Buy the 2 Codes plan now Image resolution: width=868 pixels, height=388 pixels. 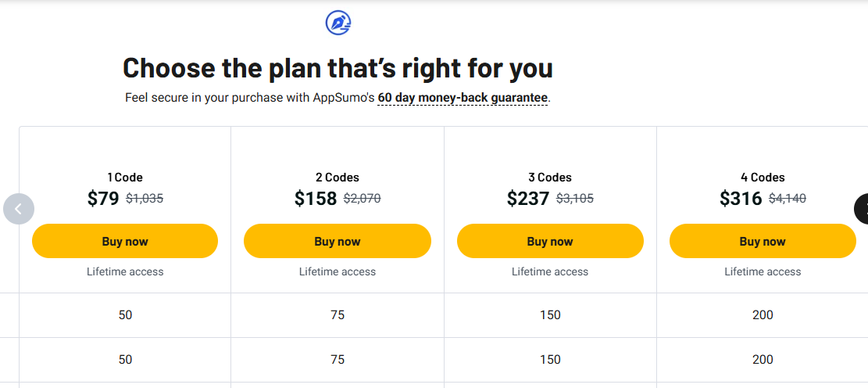(x=338, y=241)
